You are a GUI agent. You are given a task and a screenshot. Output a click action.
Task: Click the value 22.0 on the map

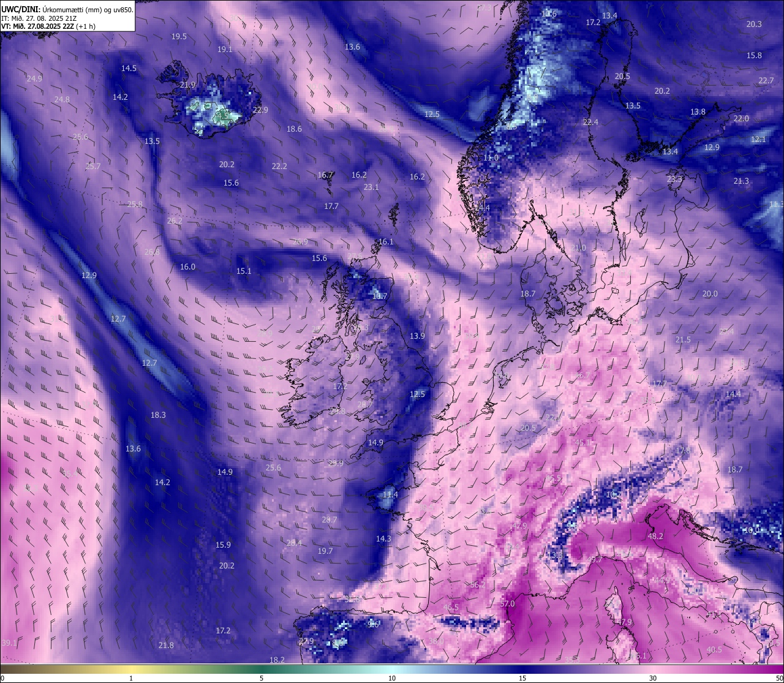[741, 119]
